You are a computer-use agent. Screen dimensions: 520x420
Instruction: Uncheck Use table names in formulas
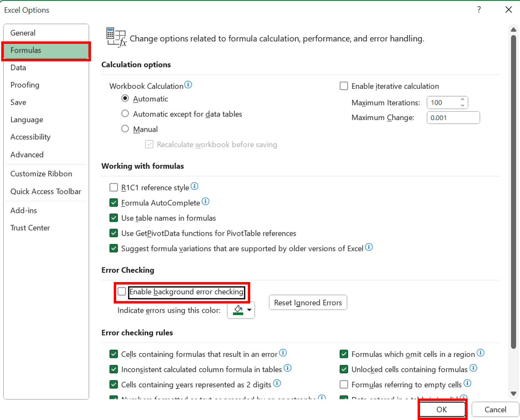pos(114,218)
